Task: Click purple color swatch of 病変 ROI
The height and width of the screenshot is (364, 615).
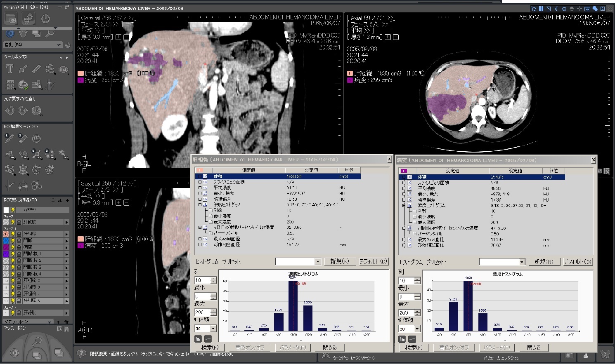Action: click(6, 247)
